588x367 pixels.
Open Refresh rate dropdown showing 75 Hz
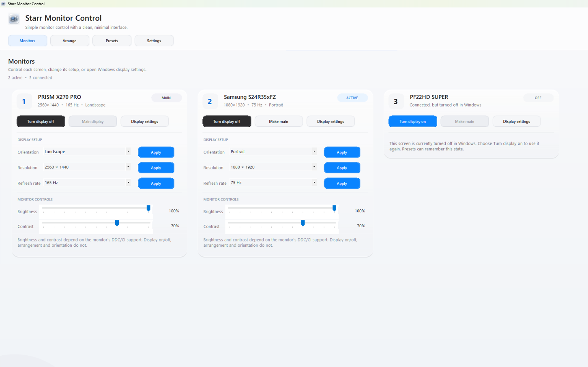(x=273, y=183)
